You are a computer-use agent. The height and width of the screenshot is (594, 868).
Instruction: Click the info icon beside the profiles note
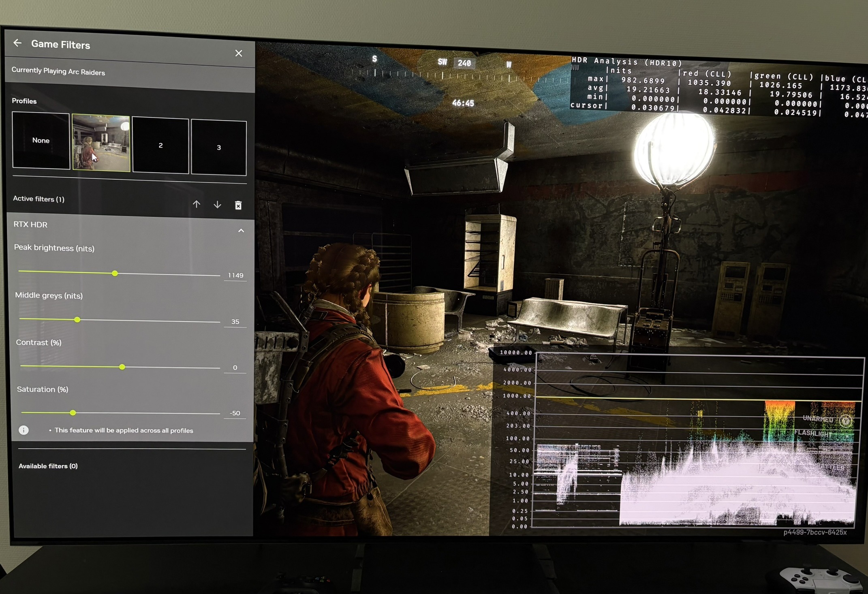click(x=24, y=430)
